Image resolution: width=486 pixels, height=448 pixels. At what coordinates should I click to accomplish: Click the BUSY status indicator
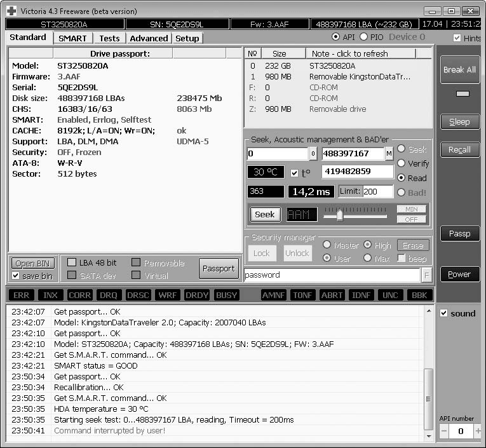pos(227,295)
